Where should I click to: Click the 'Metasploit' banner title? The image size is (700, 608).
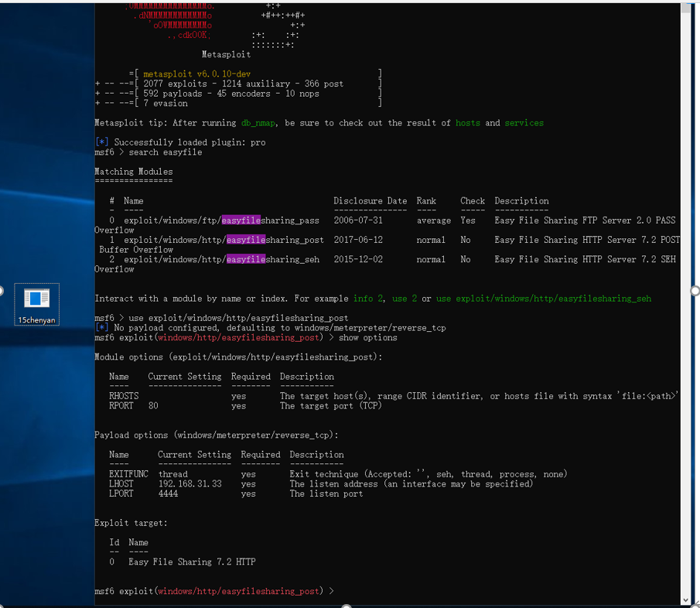point(227,55)
